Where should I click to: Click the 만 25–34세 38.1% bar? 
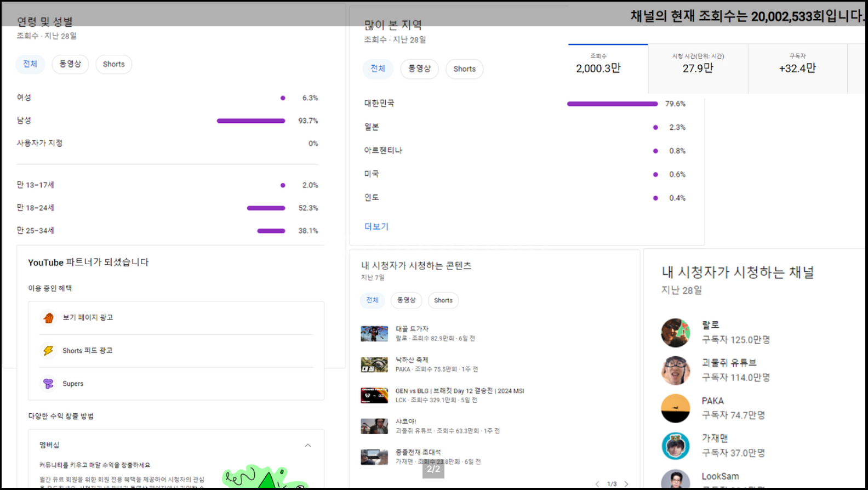coord(271,231)
